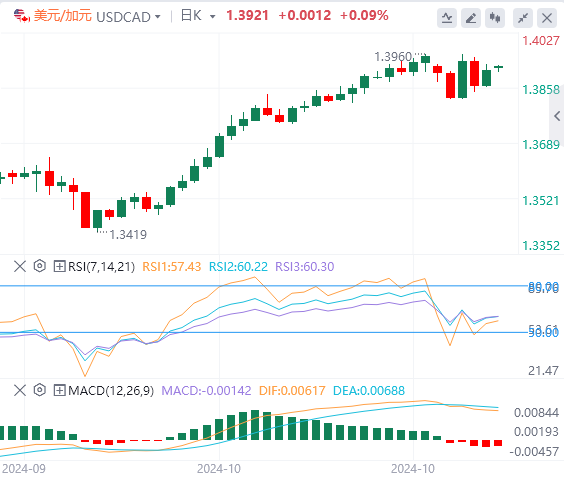Open the 日K timeframe dropdown arrow
Screen dimensions: 564x482
pyautogui.click(x=213, y=17)
